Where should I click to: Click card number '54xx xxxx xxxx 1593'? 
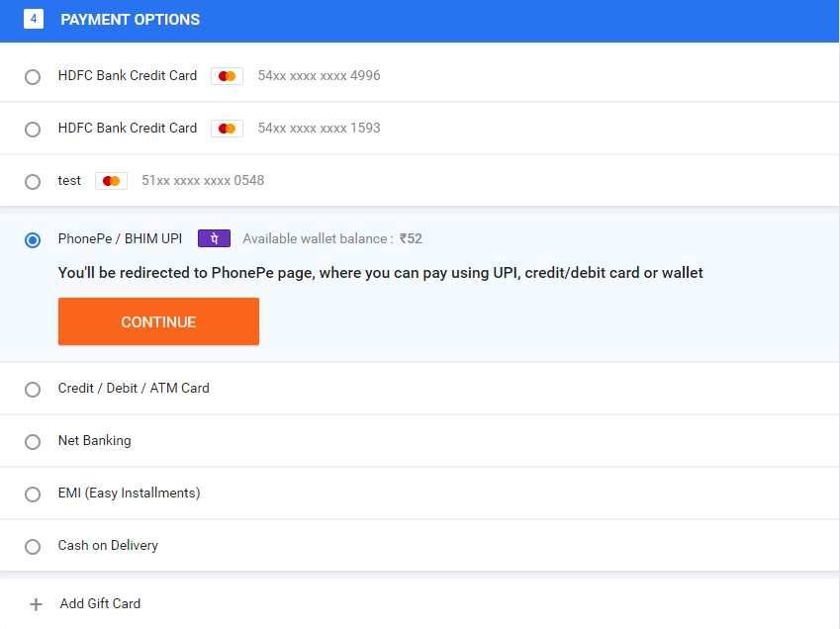pyautogui.click(x=320, y=128)
